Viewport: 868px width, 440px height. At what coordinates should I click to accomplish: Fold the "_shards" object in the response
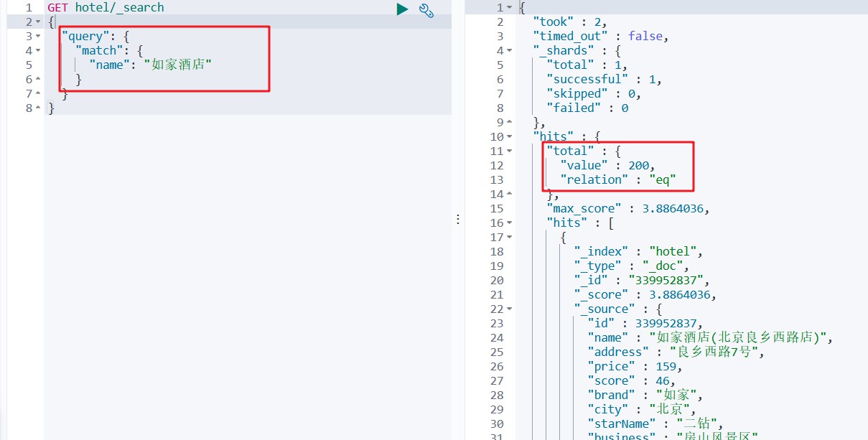509,50
